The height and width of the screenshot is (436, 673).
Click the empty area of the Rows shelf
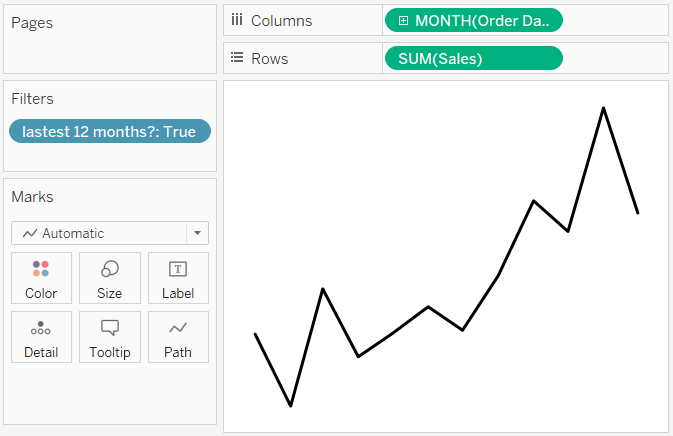[x=615, y=58]
